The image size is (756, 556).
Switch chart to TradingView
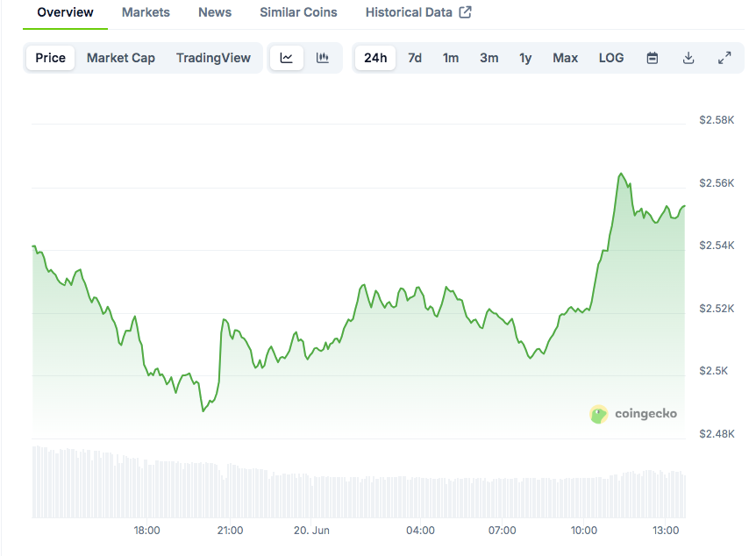213,58
